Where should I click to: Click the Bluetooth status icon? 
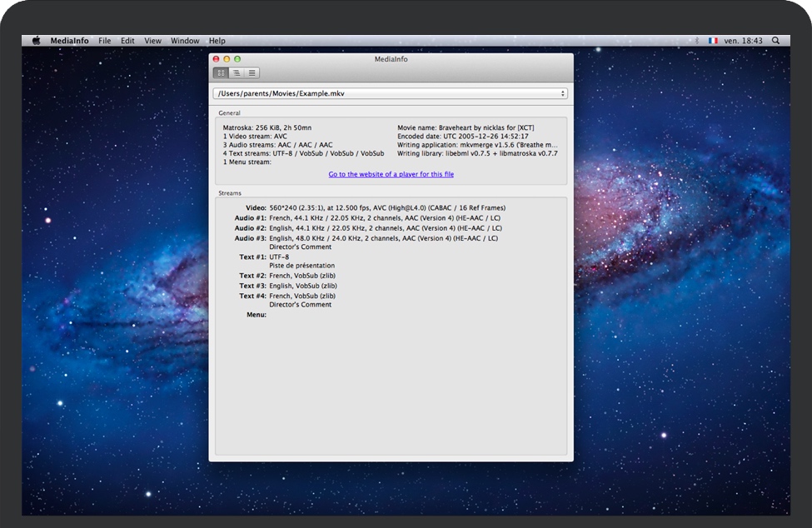[696, 41]
